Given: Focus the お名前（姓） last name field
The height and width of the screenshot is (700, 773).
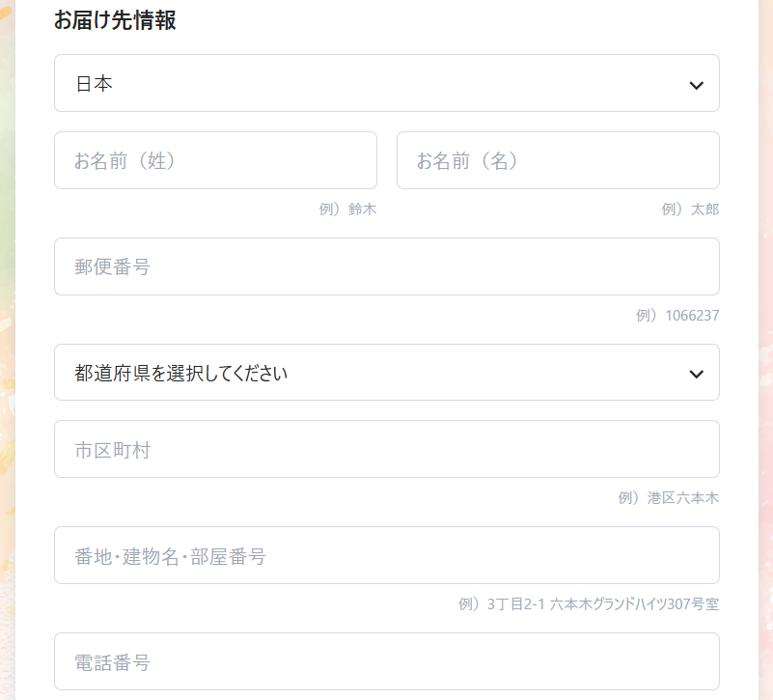Looking at the screenshot, I should (x=215, y=160).
